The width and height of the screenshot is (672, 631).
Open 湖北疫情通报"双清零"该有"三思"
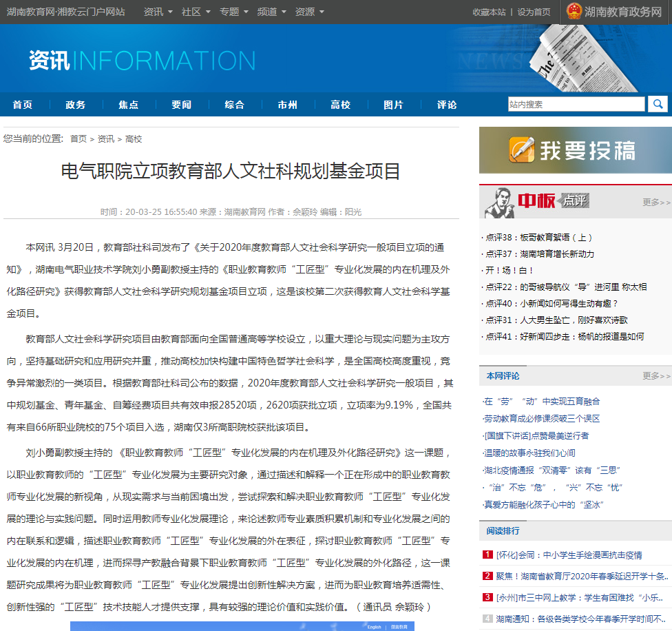(552, 470)
